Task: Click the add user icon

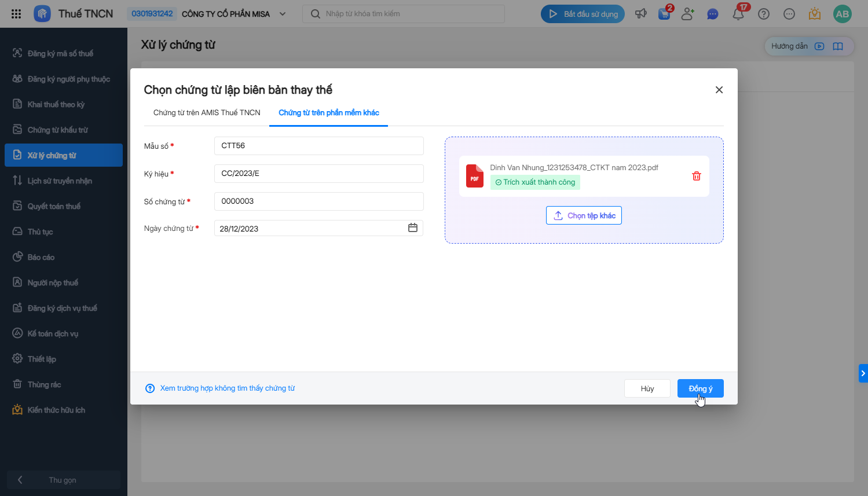Action: [687, 14]
